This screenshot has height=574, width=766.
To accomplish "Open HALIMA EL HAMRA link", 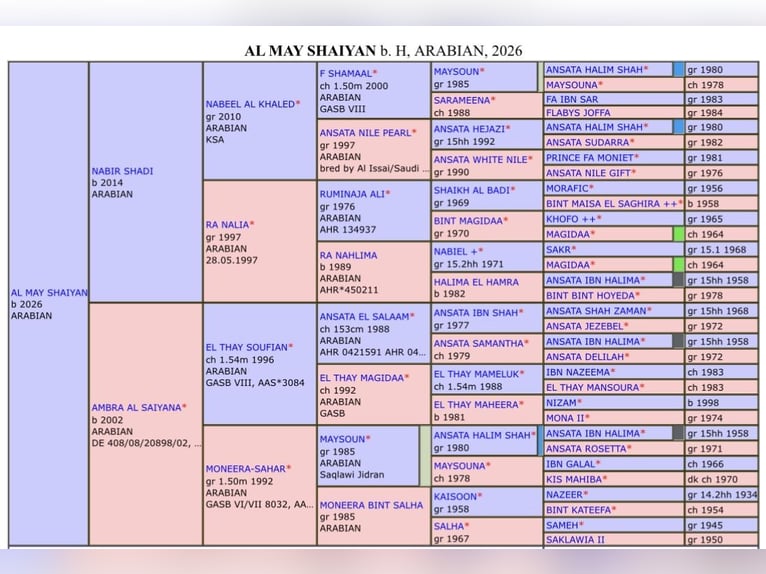I will coord(476,282).
